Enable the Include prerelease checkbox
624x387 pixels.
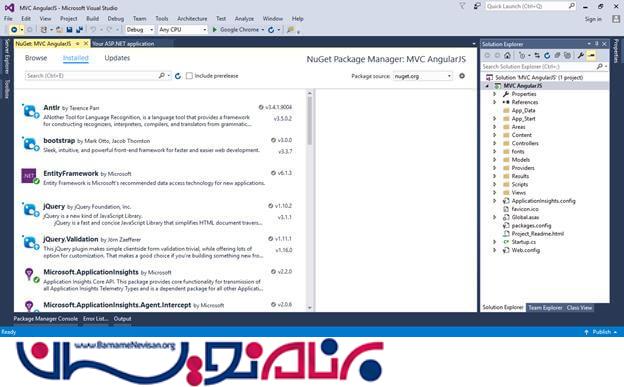coord(189,76)
